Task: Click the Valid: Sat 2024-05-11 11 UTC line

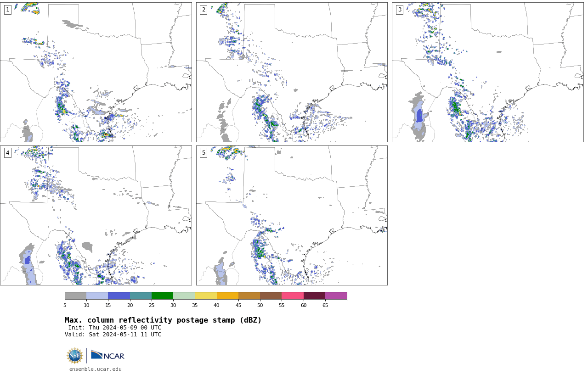Action: click(113, 335)
